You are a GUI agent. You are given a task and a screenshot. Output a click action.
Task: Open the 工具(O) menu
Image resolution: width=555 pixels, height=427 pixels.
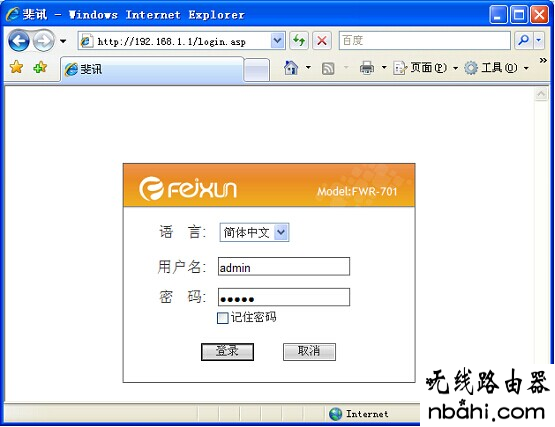click(496, 67)
